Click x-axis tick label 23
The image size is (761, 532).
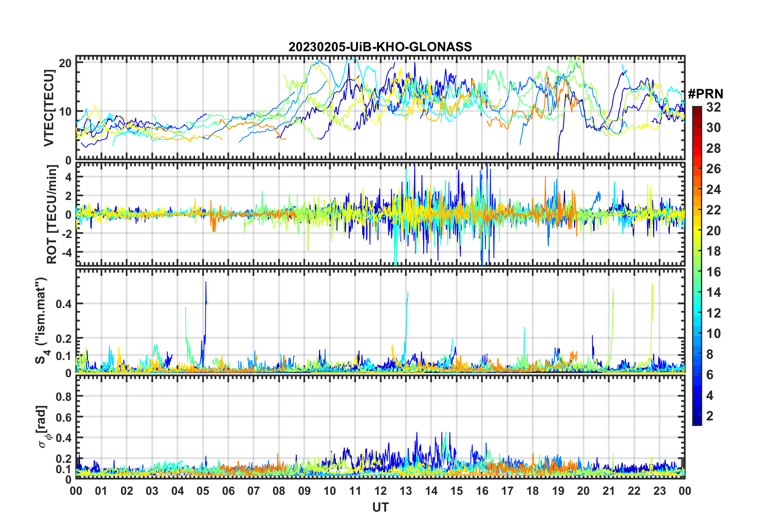point(659,491)
